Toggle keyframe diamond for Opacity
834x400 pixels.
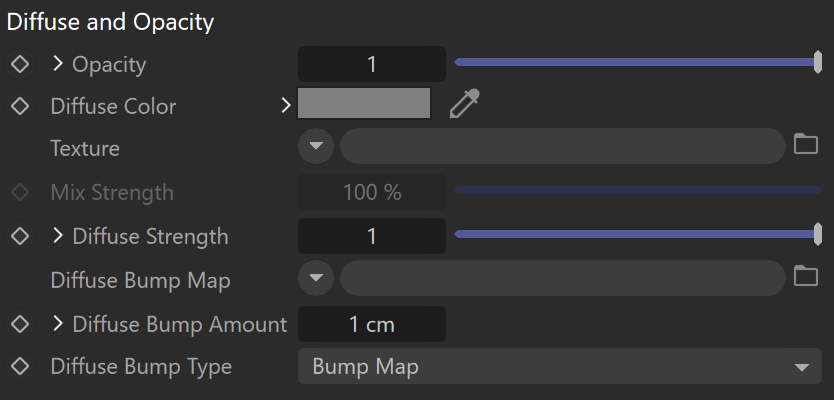point(20,64)
